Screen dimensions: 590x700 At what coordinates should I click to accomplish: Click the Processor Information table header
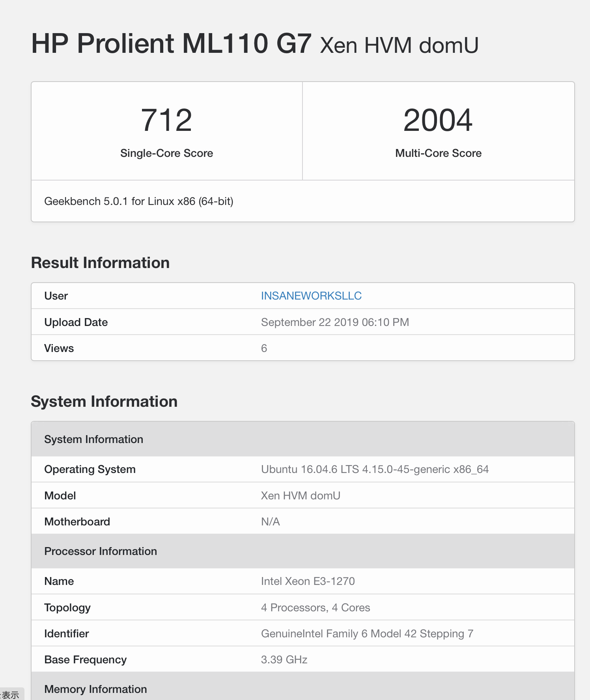pyautogui.click(x=303, y=551)
